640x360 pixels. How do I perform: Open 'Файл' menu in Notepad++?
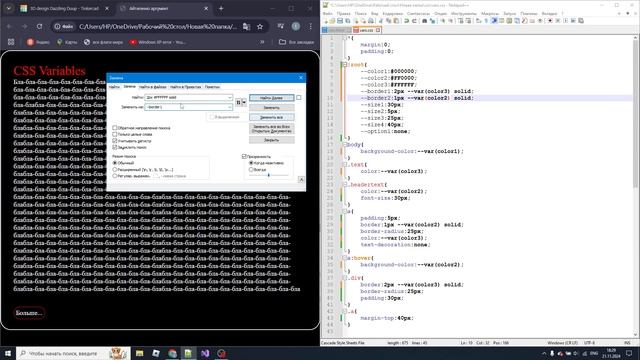328,13
